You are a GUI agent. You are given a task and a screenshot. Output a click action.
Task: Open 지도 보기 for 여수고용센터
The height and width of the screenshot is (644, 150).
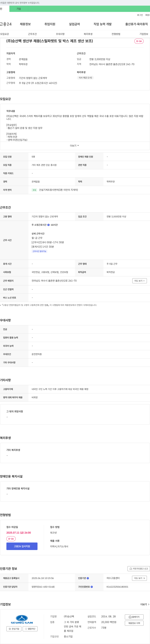click(x=139, y=578)
